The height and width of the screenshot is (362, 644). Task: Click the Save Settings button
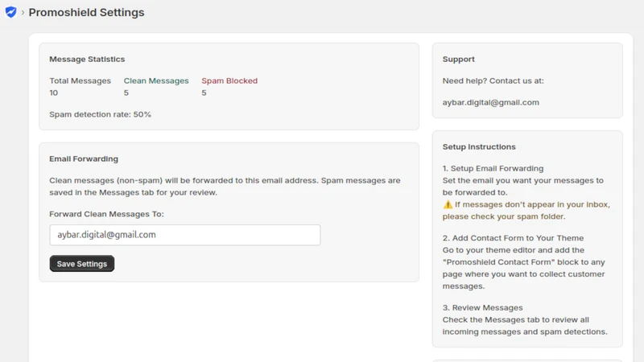click(x=82, y=264)
